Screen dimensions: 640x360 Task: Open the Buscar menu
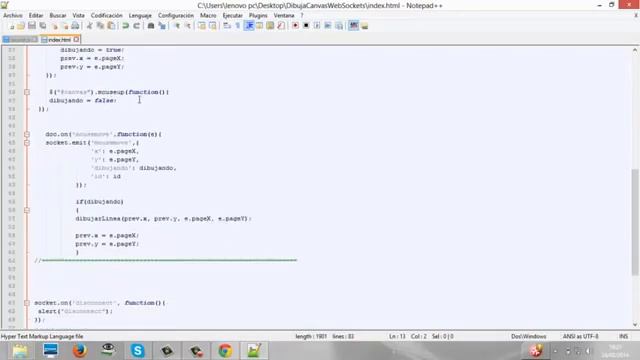coord(58,16)
